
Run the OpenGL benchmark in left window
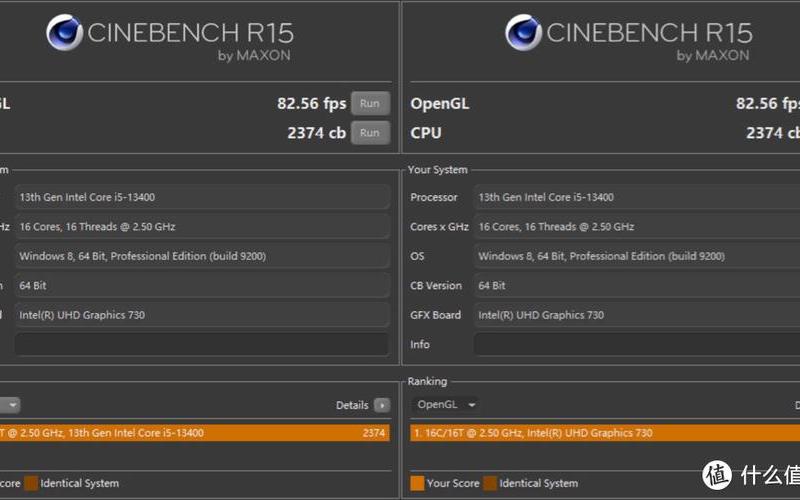pyautogui.click(x=370, y=104)
